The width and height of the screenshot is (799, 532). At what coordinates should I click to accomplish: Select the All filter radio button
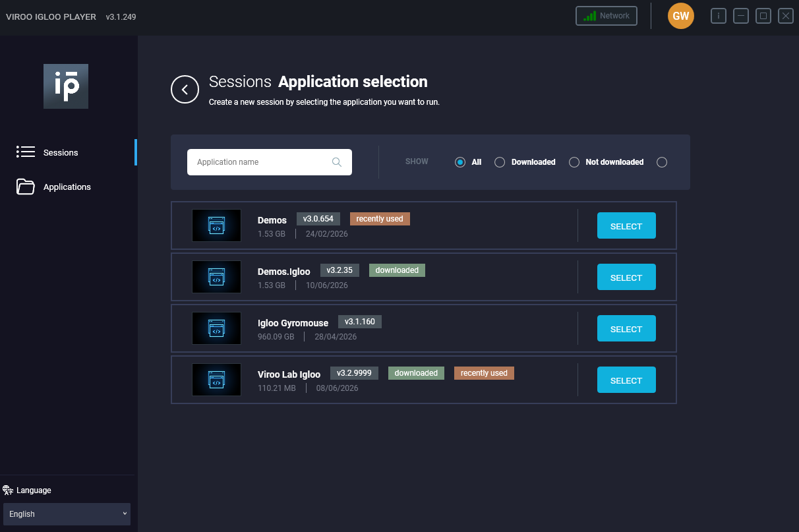(x=460, y=162)
